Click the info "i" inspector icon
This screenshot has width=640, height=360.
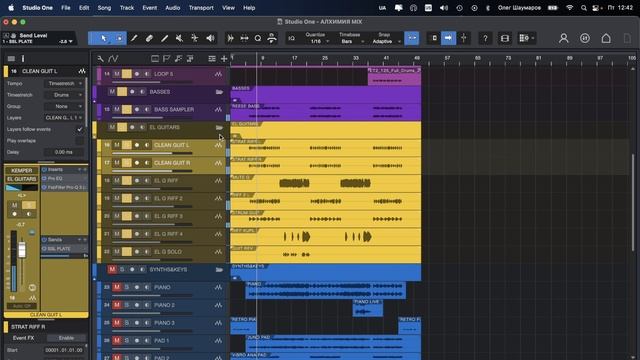(23, 59)
